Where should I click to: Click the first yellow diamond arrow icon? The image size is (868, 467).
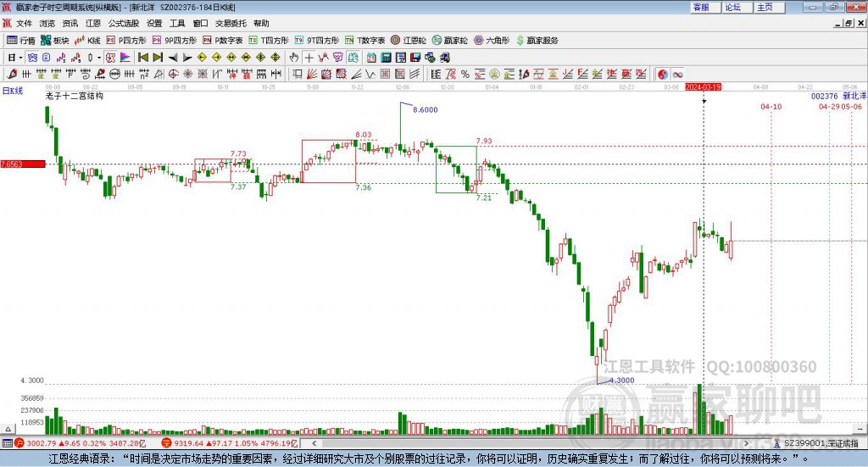coord(202,58)
